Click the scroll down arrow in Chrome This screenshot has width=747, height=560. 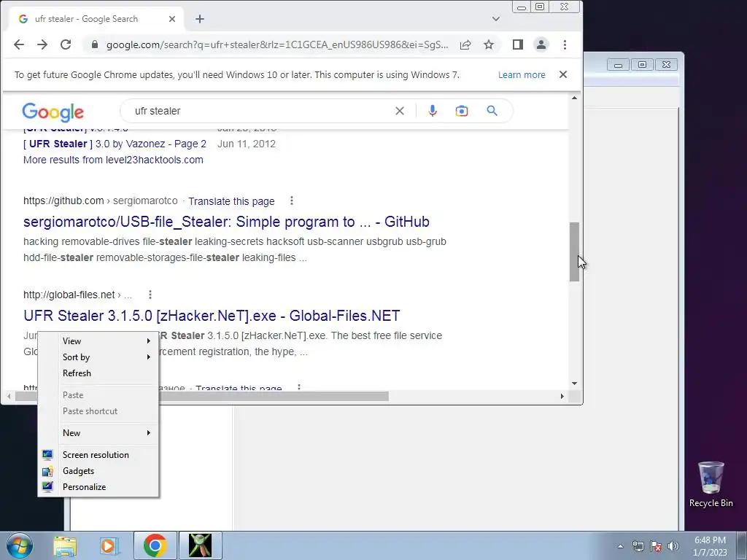(574, 384)
